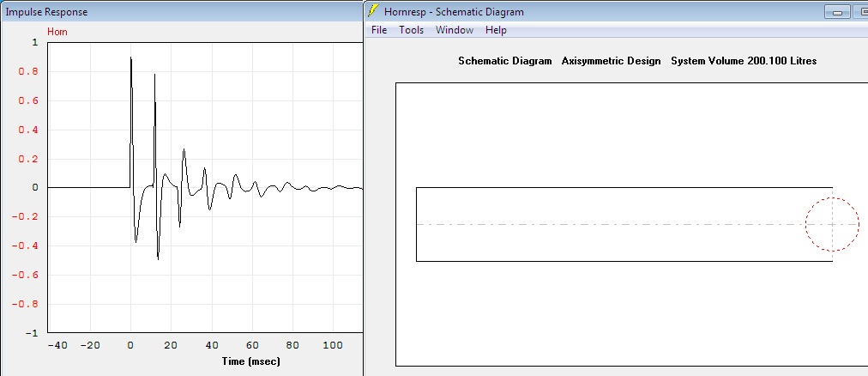Click the 'Schematic Diagram' heading text
This screenshot has width=868, height=376.
pos(505,61)
